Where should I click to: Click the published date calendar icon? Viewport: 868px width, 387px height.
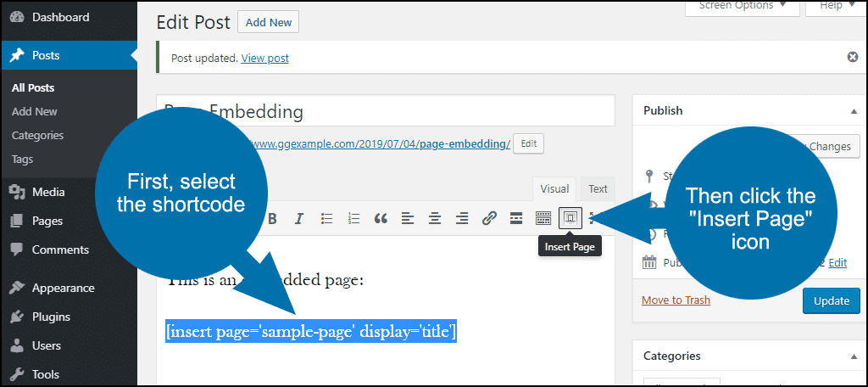(x=648, y=262)
